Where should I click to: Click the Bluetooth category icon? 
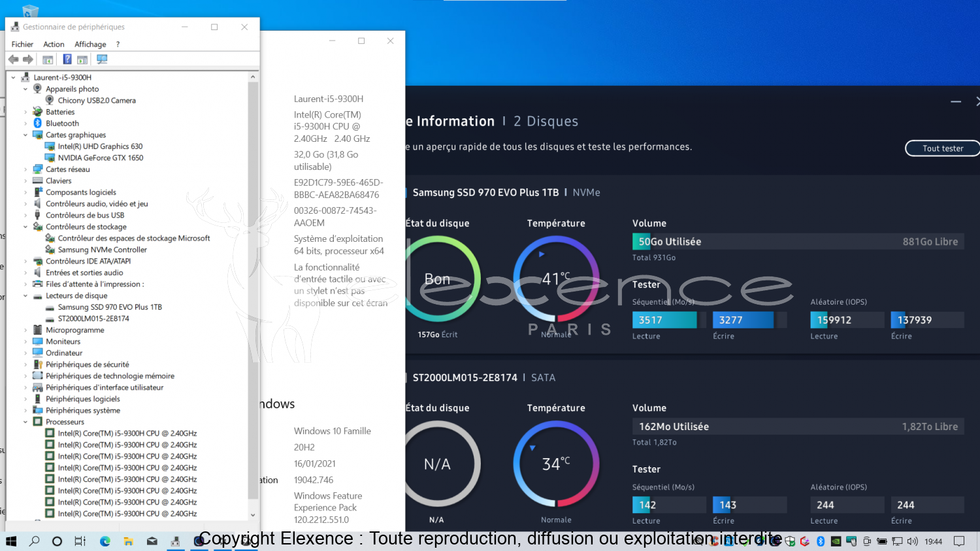(38, 124)
